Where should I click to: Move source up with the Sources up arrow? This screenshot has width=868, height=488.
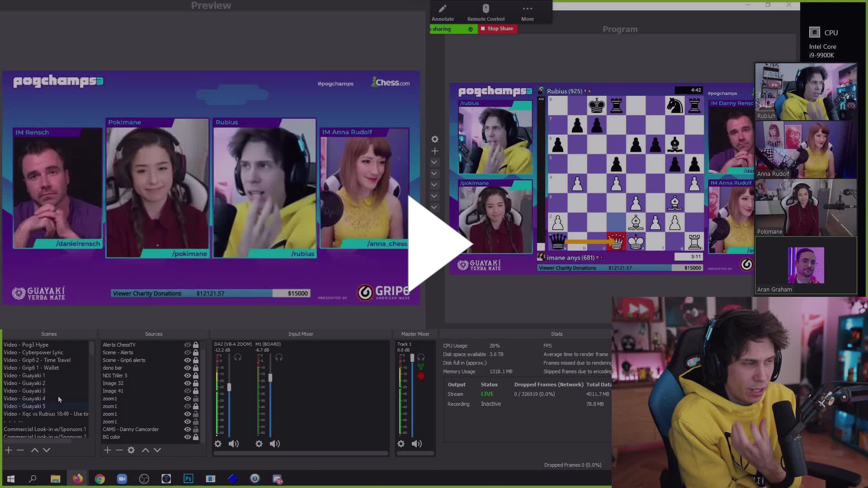(146, 450)
